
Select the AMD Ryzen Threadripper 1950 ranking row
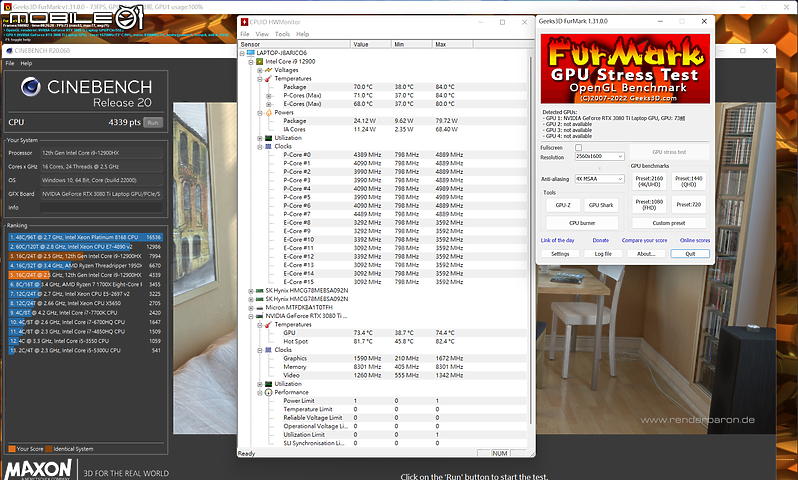pos(86,265)
